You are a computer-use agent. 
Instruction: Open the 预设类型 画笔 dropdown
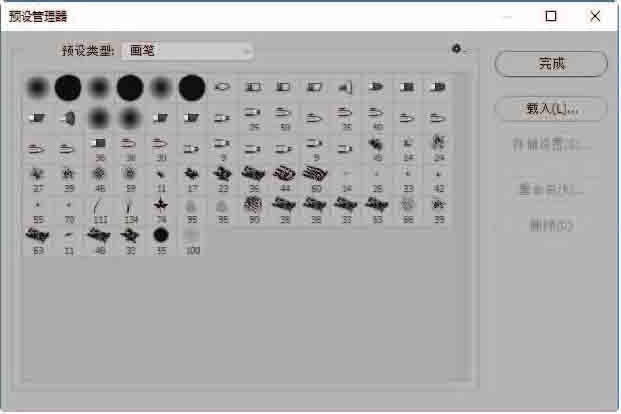(187, 51)
